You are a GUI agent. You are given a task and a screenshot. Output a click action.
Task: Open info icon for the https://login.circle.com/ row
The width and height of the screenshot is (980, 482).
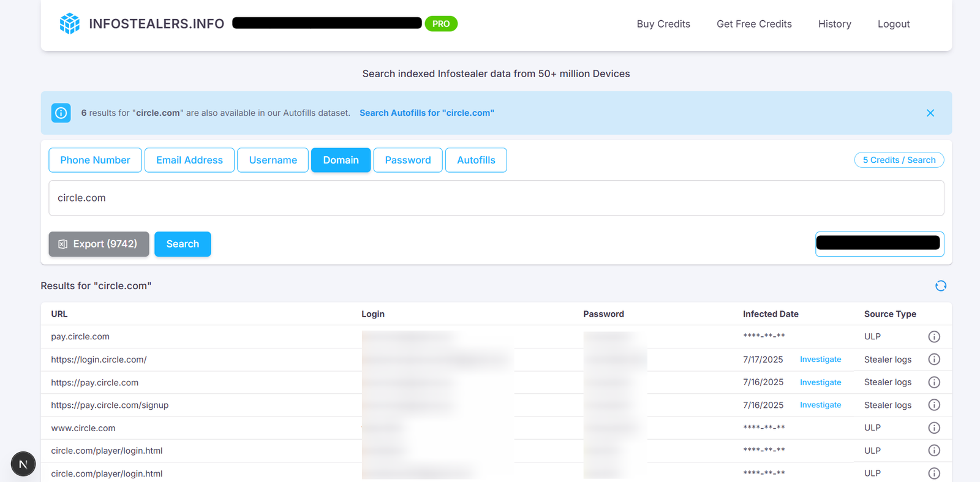pyautogui.click(x=934, y=360)
